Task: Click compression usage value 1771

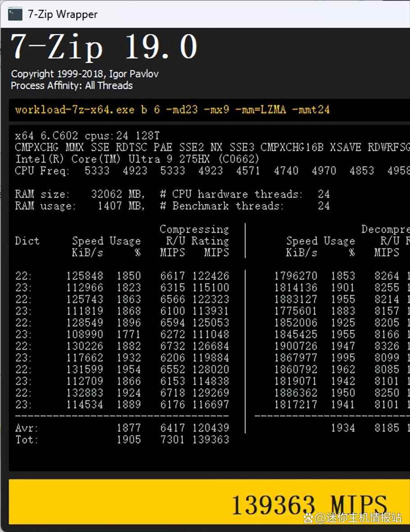Action: 129,335
